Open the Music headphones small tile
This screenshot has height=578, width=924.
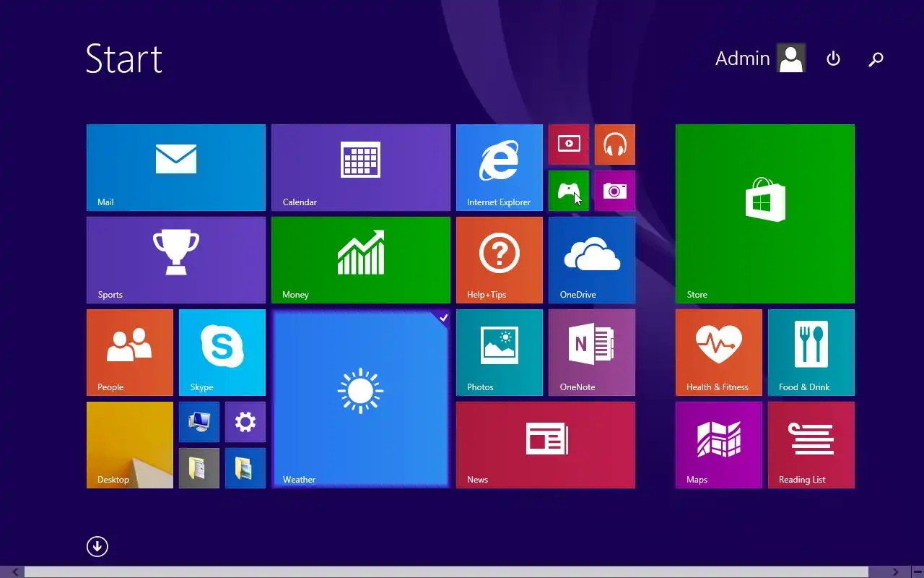coord(615,144)
